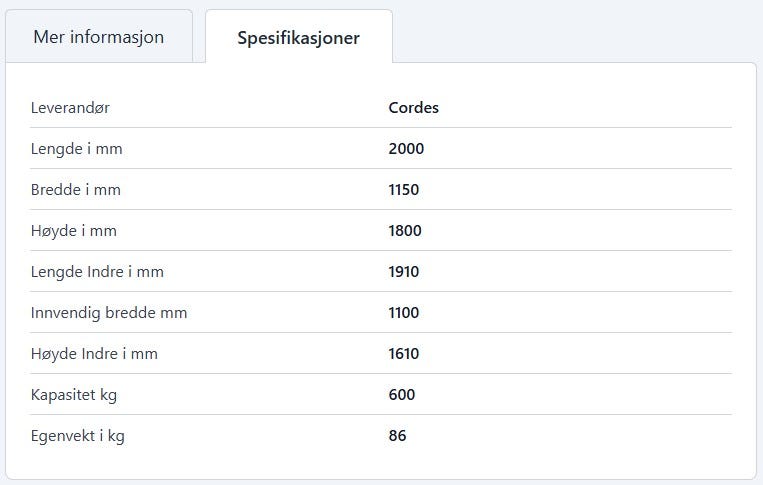
Task: Select the 2000 length value
Action: point(406,148)
